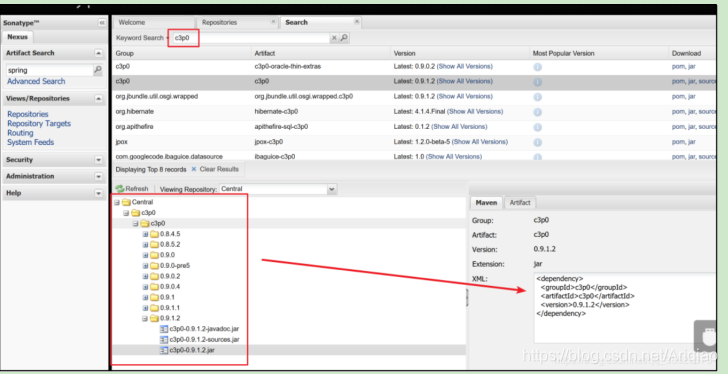Download jar for c3p0-oracle-thin-extras
The height and width of the screenshot is (374, 728).
pos(692,67)
